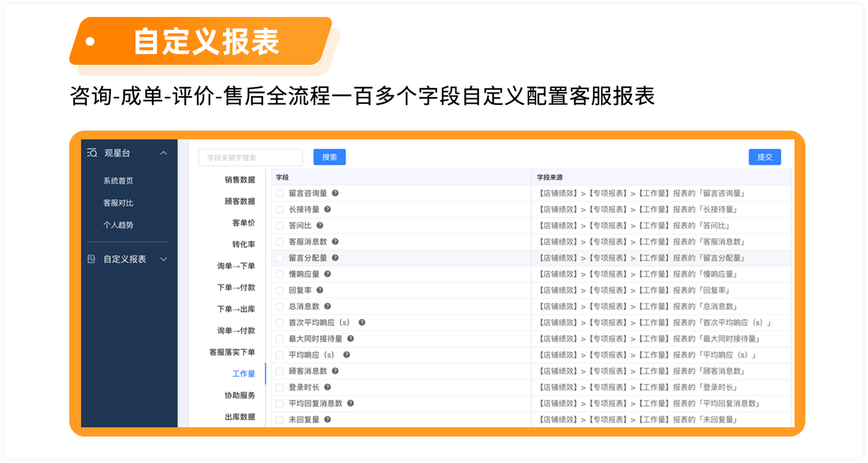This screenshot has width=868, height=463.
Task: Focus the 字段关键字搜索 input field
Action: coord(250,158)
